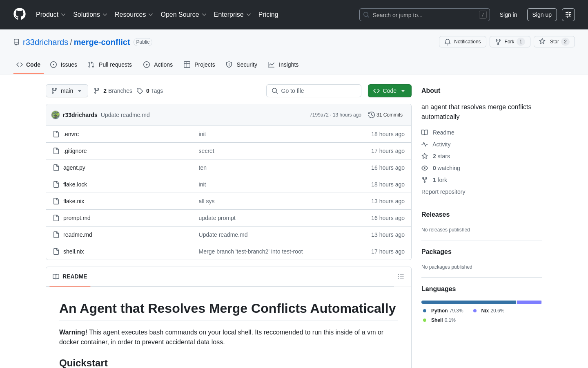
Task: Click the Sign up button
Action: (x=542, y=15)
